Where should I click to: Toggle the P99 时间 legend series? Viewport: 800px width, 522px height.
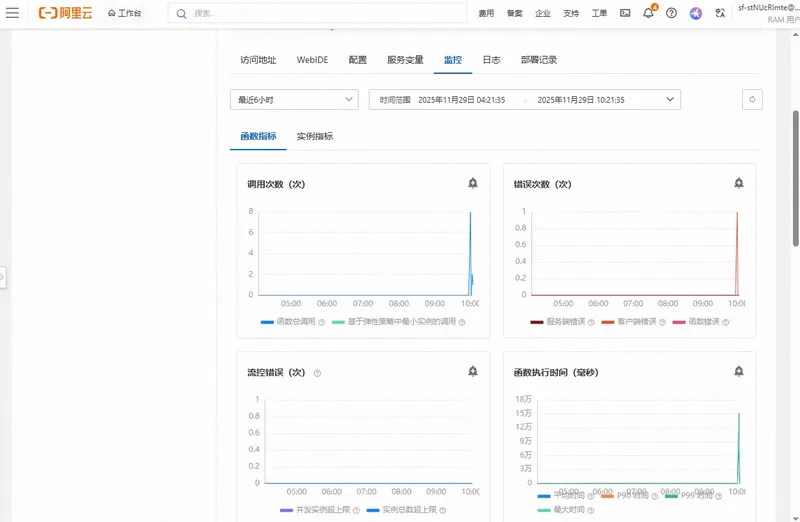pyautogui.click(x=689, y=495)
